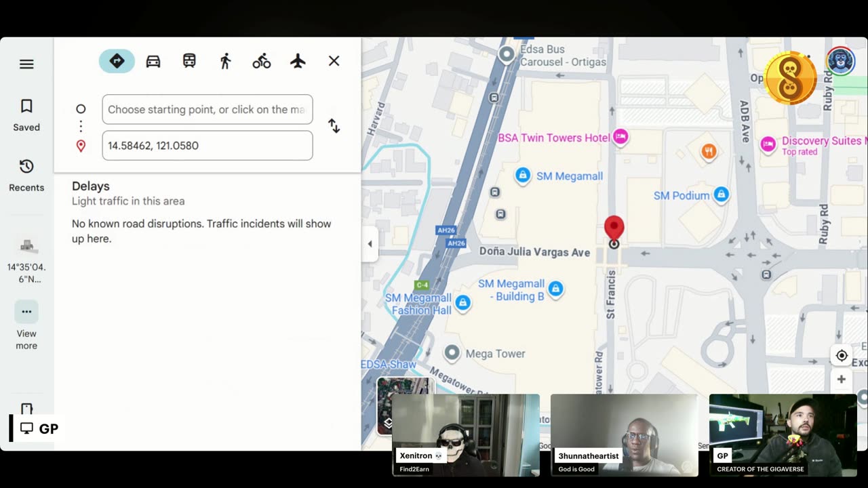The width and height of the screenshot is (868, 488).
Task: Select the GP creator video feed
Action: (x=783, y=435)
